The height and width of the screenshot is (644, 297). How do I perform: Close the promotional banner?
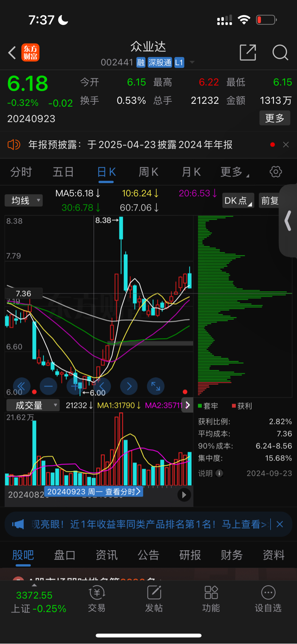pyautogui.click(x=280, y=524)
